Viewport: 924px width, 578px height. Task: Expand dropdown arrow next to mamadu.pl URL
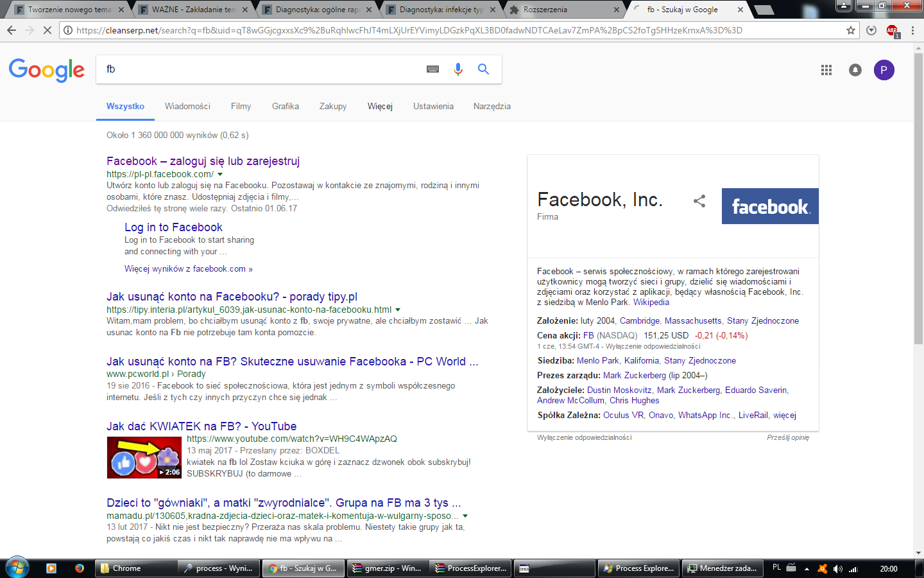[x=465, y=516]
